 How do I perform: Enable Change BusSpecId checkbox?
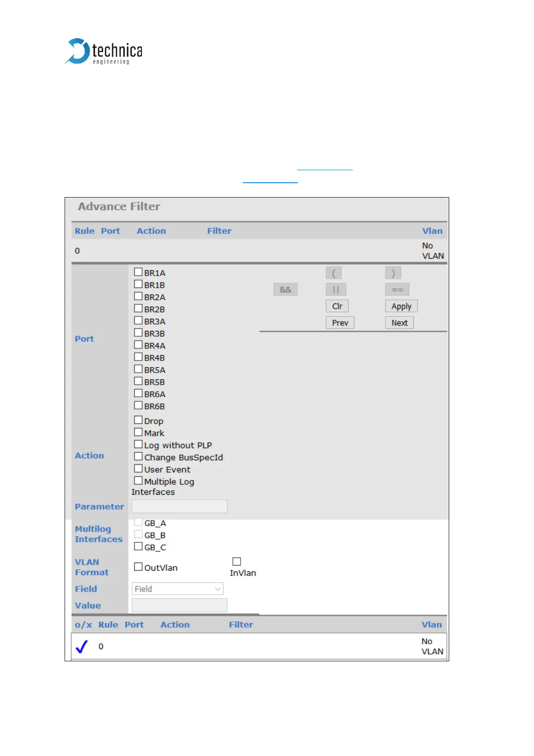click(x=138, y=457)
